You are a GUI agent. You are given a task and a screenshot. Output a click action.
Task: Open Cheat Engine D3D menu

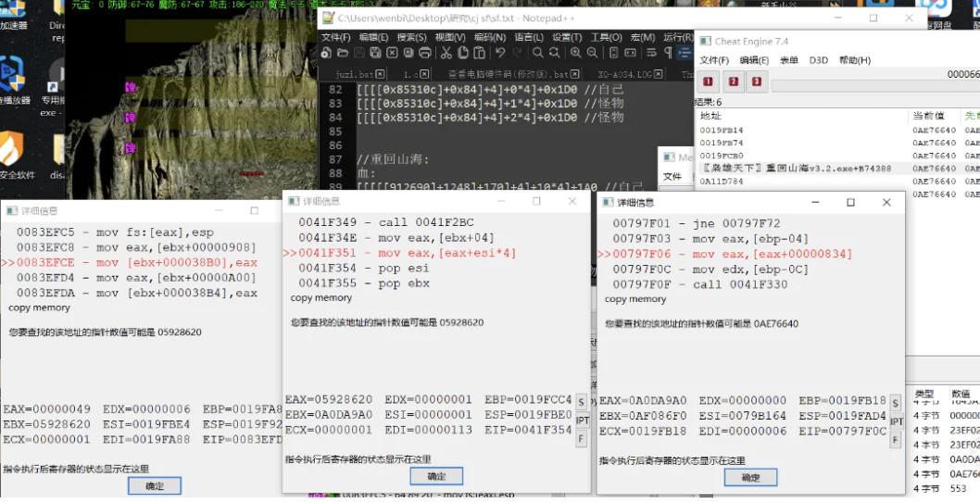coord(818,60)
